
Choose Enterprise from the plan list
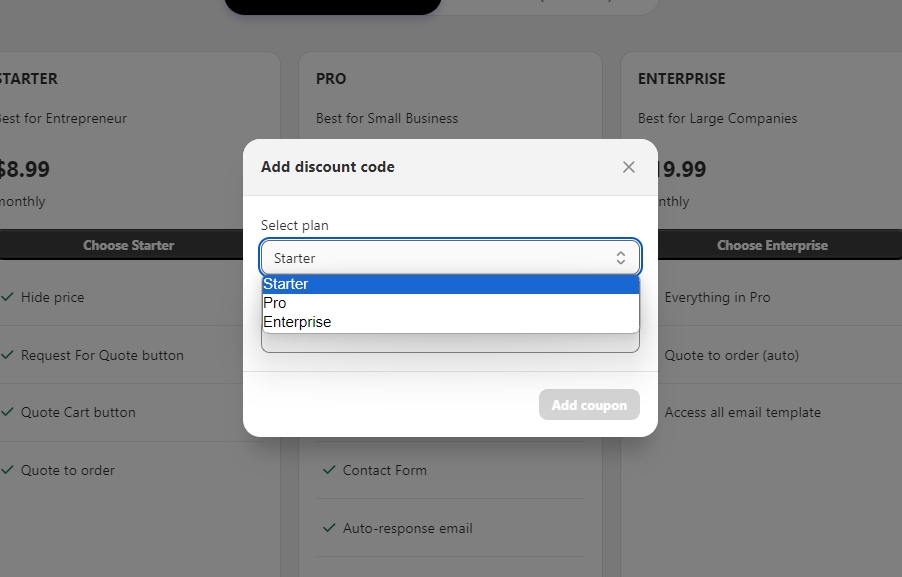pos(450,322)
